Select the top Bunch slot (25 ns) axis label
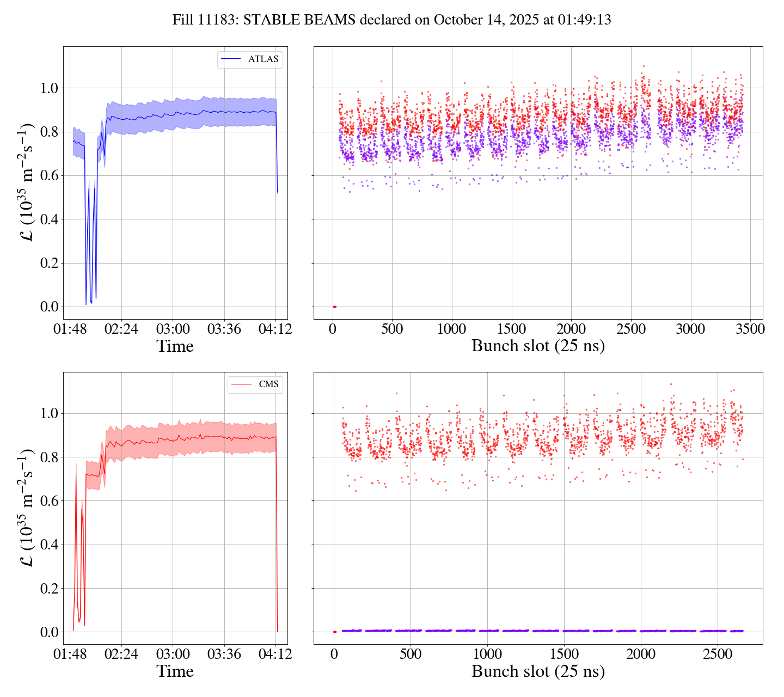This screenshot has height=697, width=784. pos(538,346)
